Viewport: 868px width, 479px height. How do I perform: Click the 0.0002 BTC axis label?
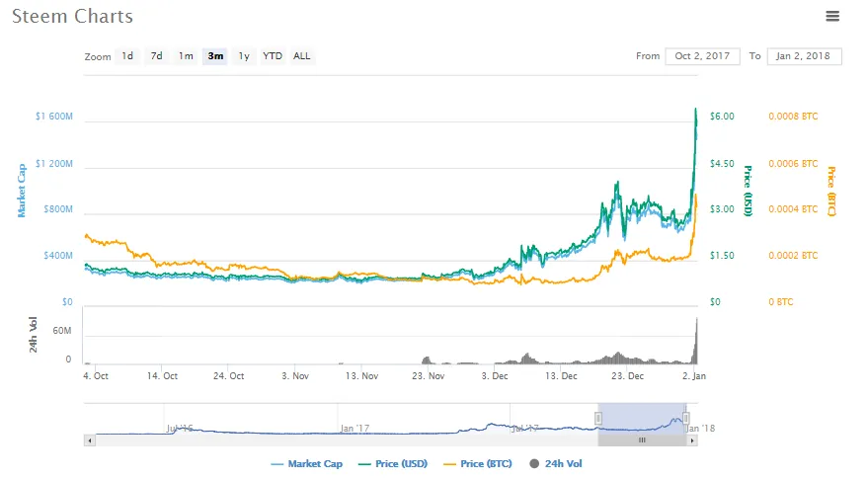[793, 256]
